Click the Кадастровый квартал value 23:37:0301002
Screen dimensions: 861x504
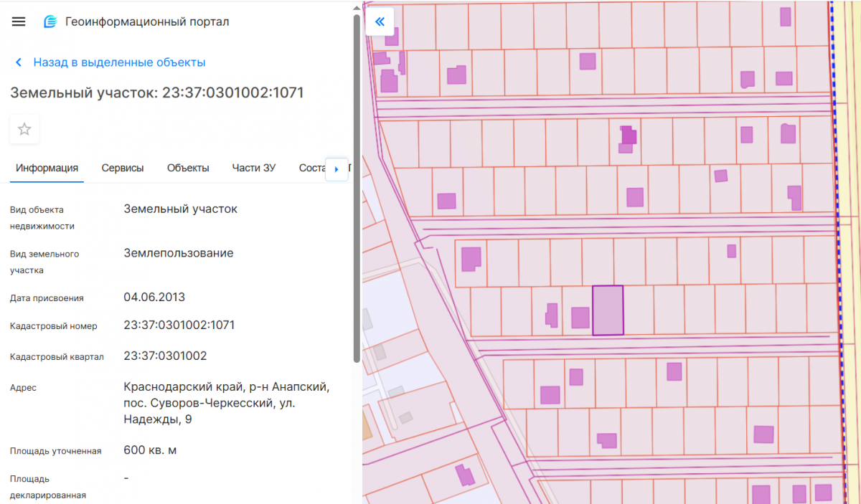click(165, 356)
